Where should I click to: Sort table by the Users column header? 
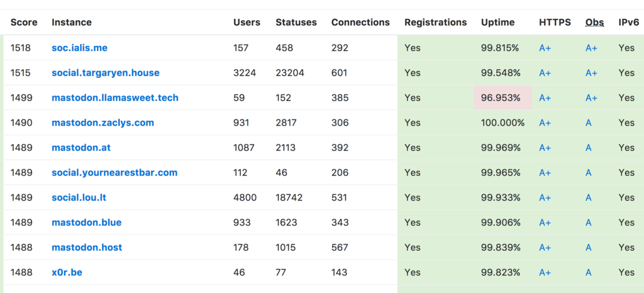pos(247,22)
